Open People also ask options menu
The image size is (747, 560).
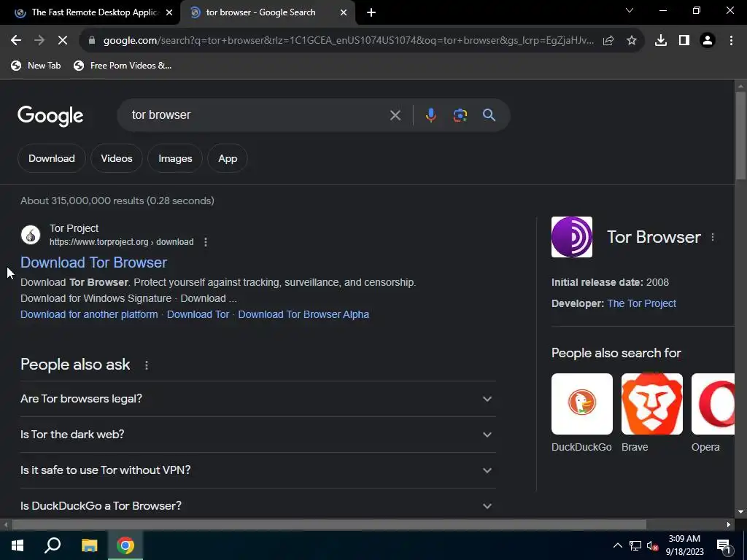(146, 365)
